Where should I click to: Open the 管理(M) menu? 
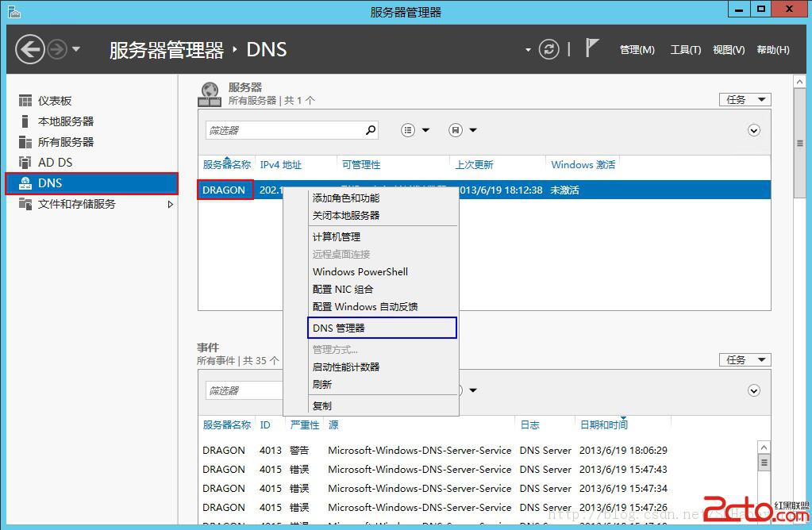[x=637, y=50]
